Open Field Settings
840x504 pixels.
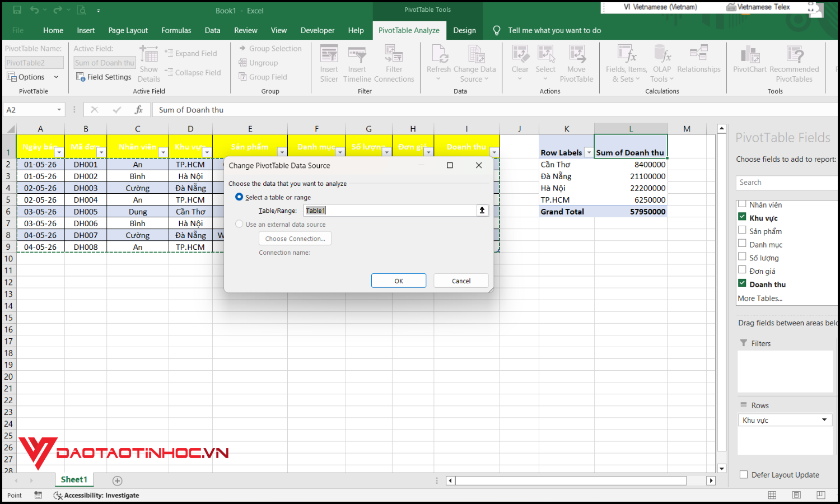click(104, 77)
